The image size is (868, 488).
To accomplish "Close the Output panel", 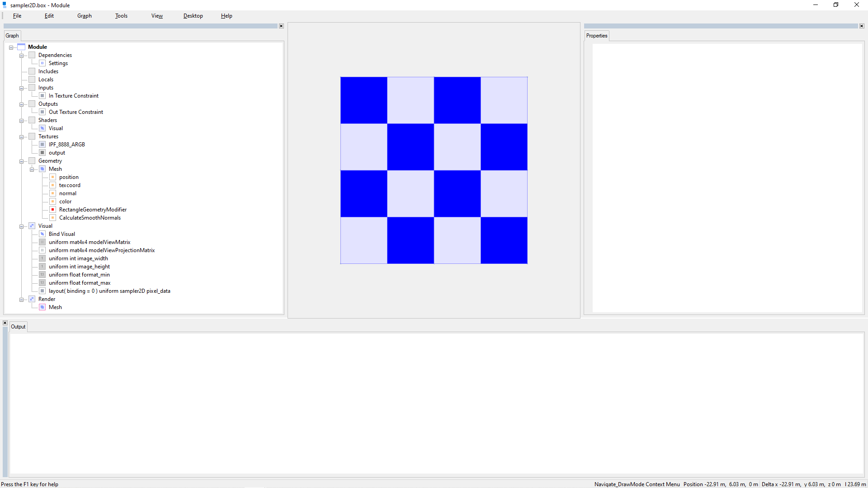I will (x=5, y=322).
